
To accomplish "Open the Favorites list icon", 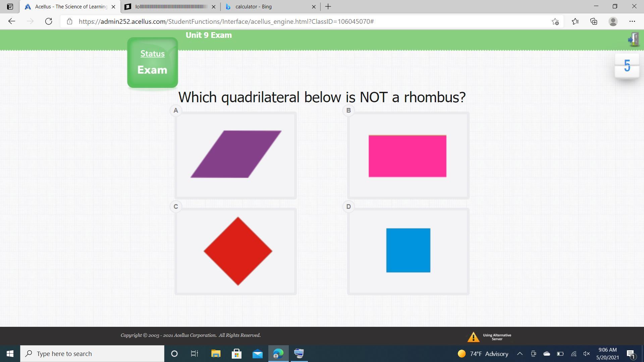I will [x=575, y=21].
